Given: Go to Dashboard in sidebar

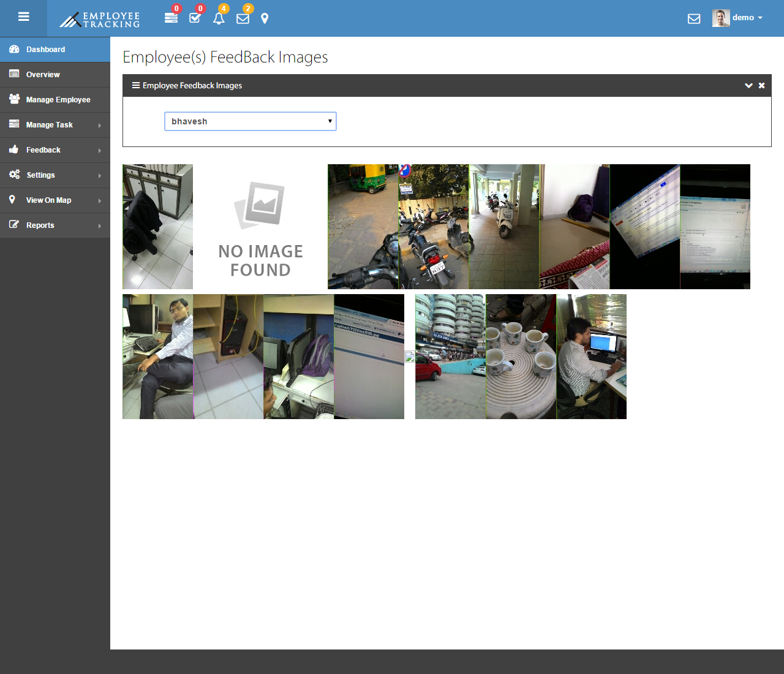Looking at the screenshot, I should point(45,50).
